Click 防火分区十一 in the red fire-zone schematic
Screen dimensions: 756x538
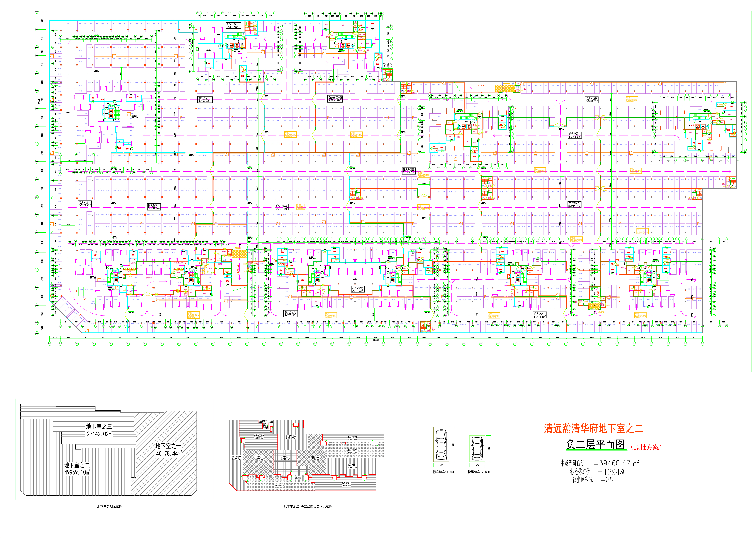click(259, 437)
